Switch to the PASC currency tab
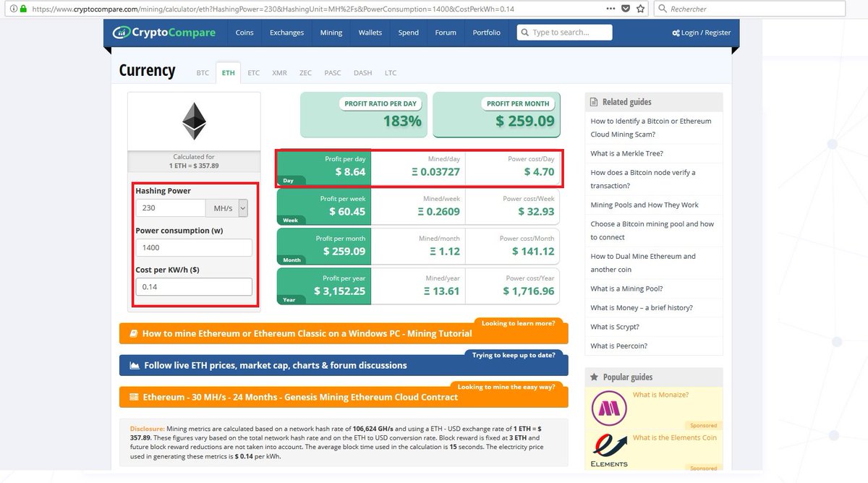 click(x=333, y=73)
